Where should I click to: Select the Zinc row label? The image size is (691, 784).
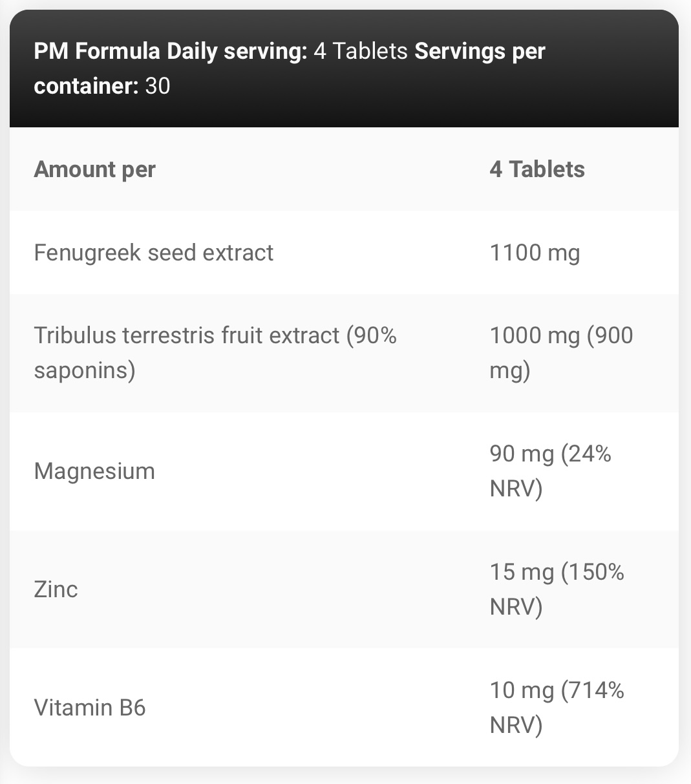pyautogui.click(x=56, y=589)
